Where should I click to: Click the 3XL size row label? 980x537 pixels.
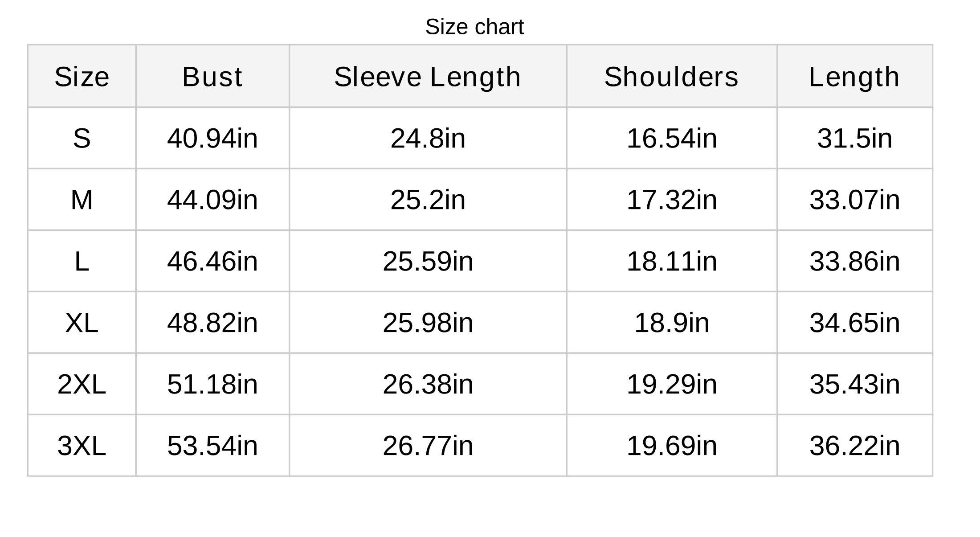click(82, 446)
